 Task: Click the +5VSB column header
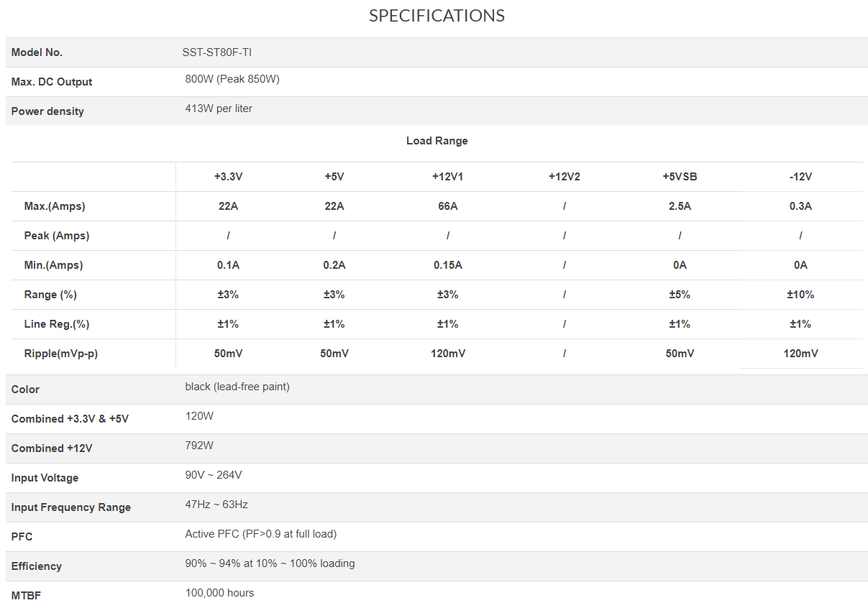pyautogui.click(x=679, y=177)
